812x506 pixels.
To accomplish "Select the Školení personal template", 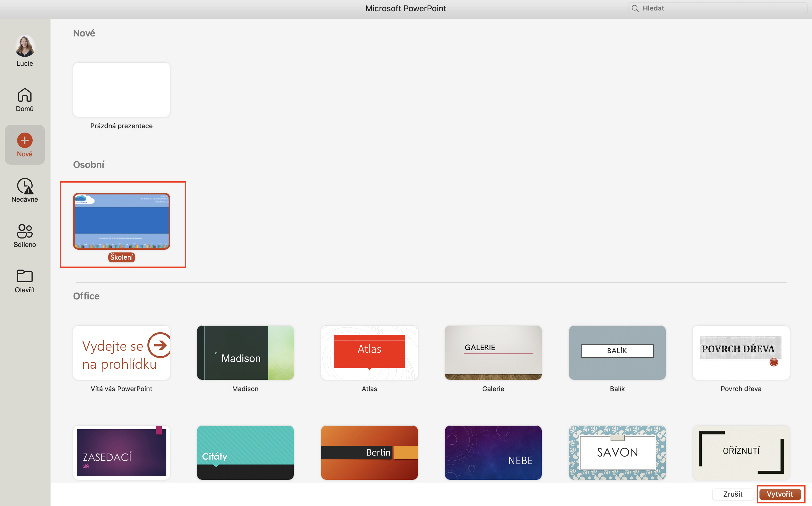I will (122, 221).
